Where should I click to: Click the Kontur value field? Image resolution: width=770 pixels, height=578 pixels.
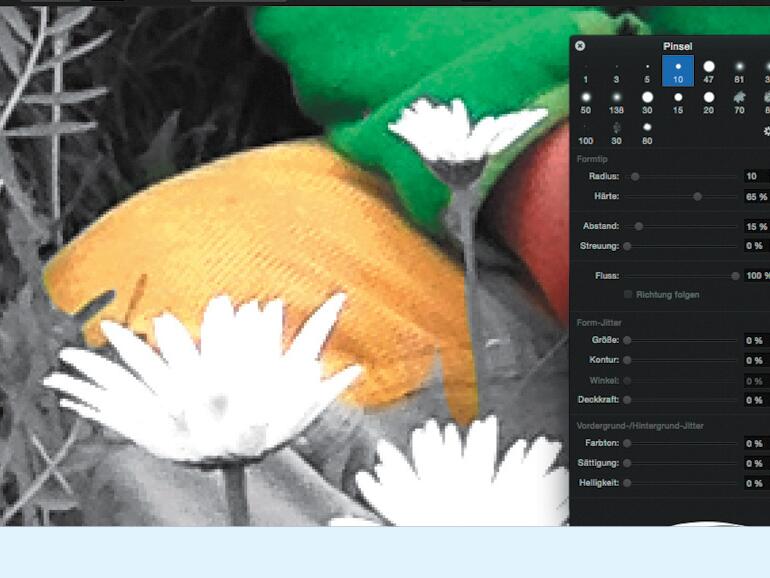[756, 360]
